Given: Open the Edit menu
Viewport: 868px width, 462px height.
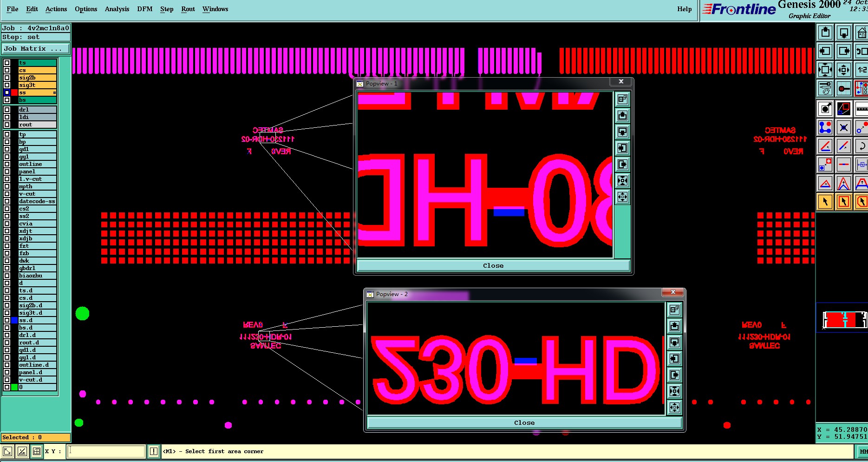Looking at the screenshot, I should 32,9.
